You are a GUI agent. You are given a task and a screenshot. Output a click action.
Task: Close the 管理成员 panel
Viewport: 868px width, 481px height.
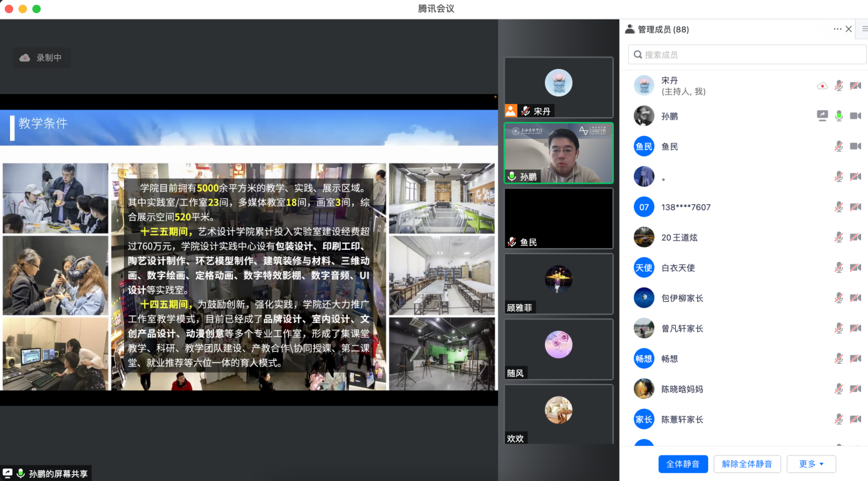[x=849, y=29]
